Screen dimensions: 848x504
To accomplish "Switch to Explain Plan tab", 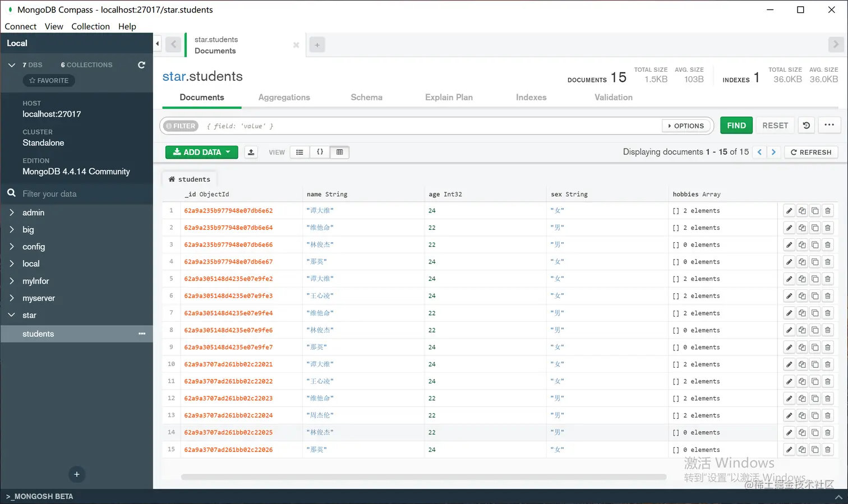I will click(449, 98).
